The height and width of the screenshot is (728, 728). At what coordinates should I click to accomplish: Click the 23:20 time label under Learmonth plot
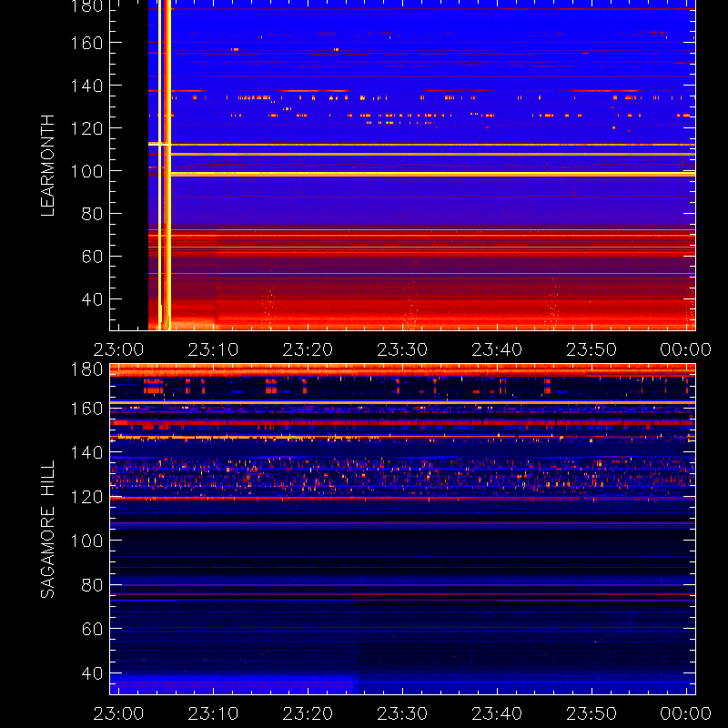308,349
